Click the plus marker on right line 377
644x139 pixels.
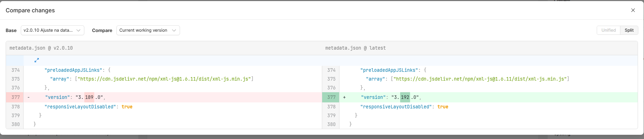coord(344,97)
